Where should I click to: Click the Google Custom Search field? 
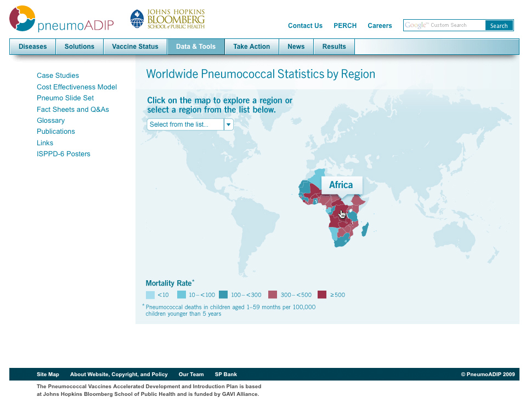click(x=444, y=25)
